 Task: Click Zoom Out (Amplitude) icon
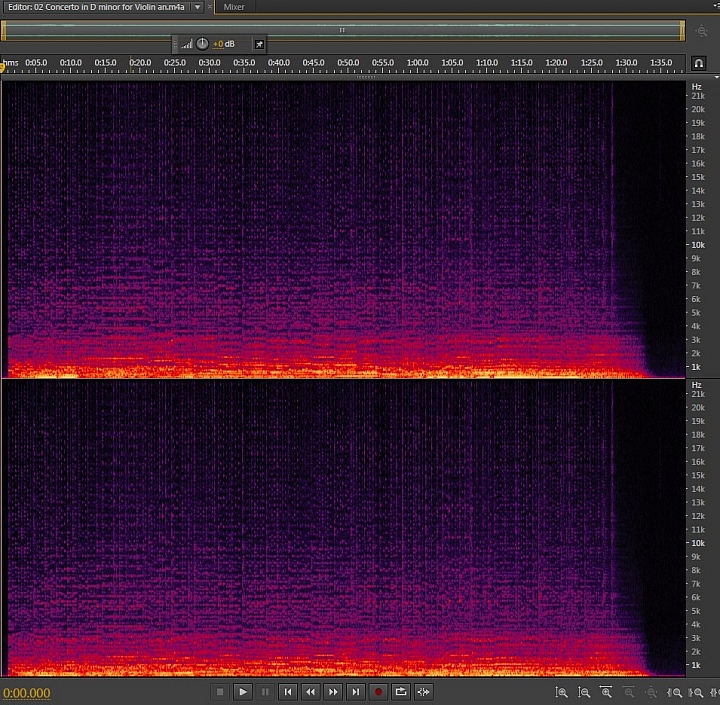[584, 692]
